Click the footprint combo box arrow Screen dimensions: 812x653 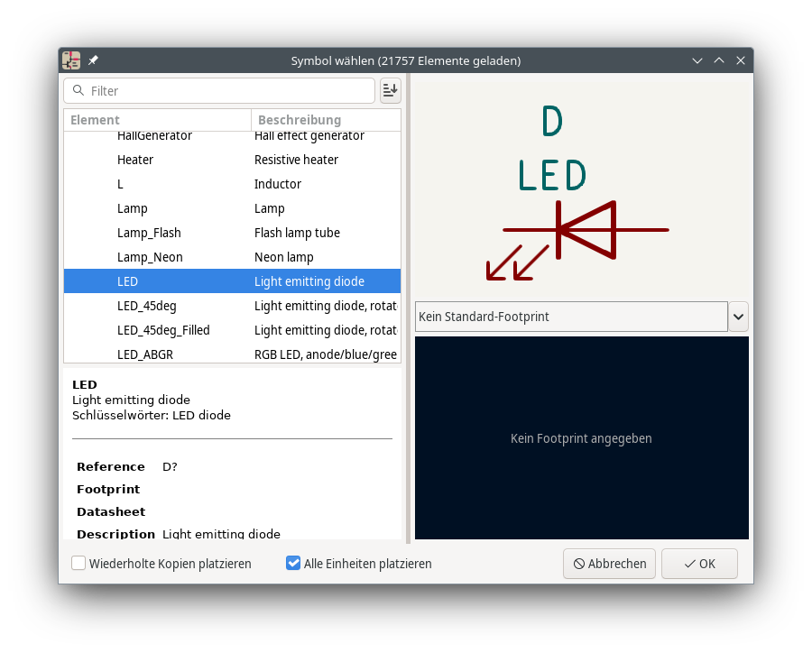(738, 316)
